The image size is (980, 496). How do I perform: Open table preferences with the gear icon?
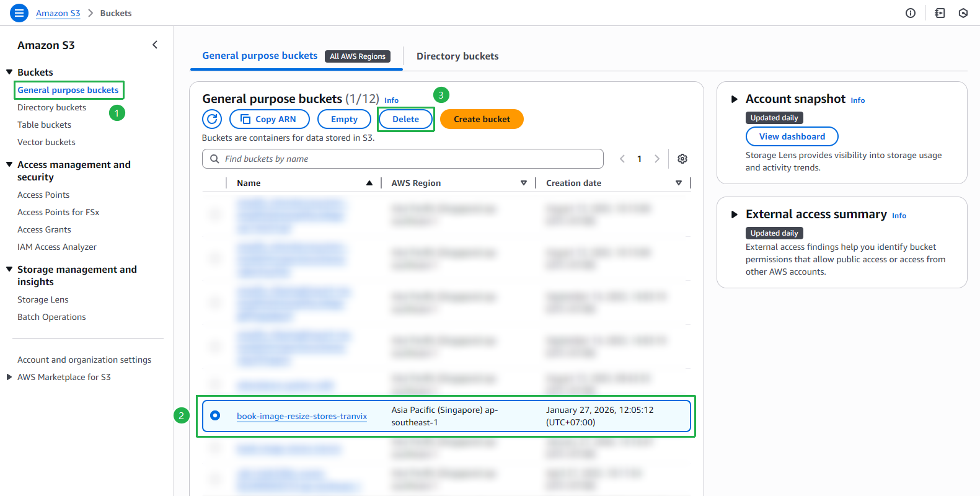682,159
